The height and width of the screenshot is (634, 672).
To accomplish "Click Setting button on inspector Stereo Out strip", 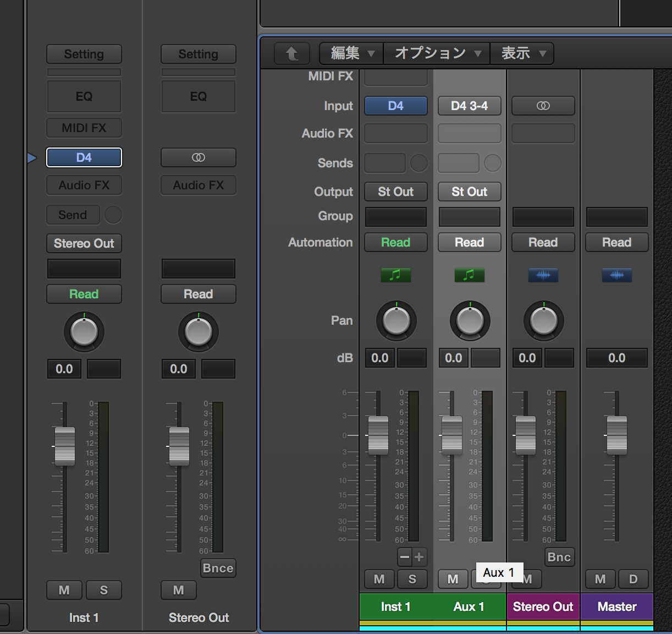I will pos(198,54).
